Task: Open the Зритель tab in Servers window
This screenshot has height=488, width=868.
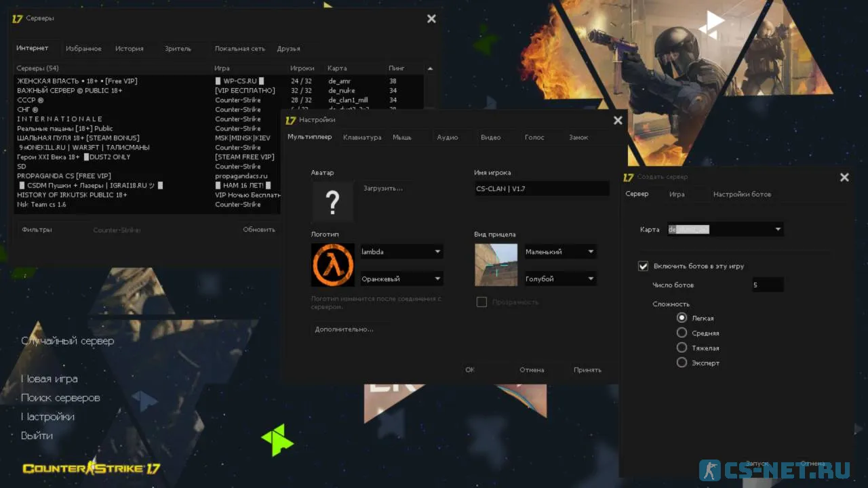Action: point(178,49)
